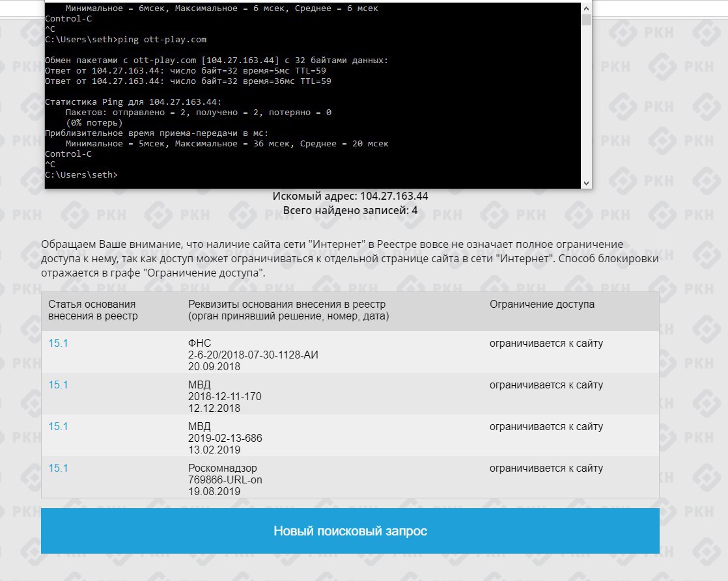Click 'ограничивается к сайту' in the Роскомнадзор row
Image resolution: width=728 pixels, height=581 pixels.
coord(546,468)
